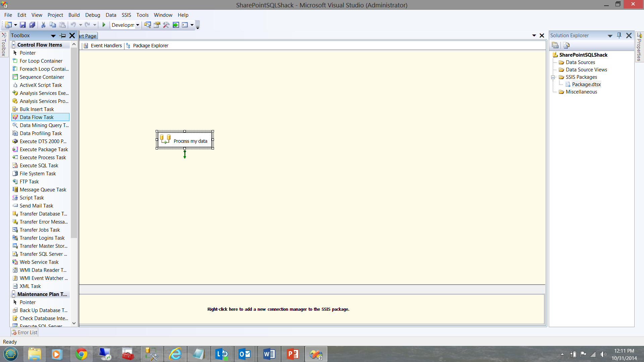Viewport: 644px width, 362px height.
Task: Toggle auto-hide pin on Toolbox panel
Action: 63,36
